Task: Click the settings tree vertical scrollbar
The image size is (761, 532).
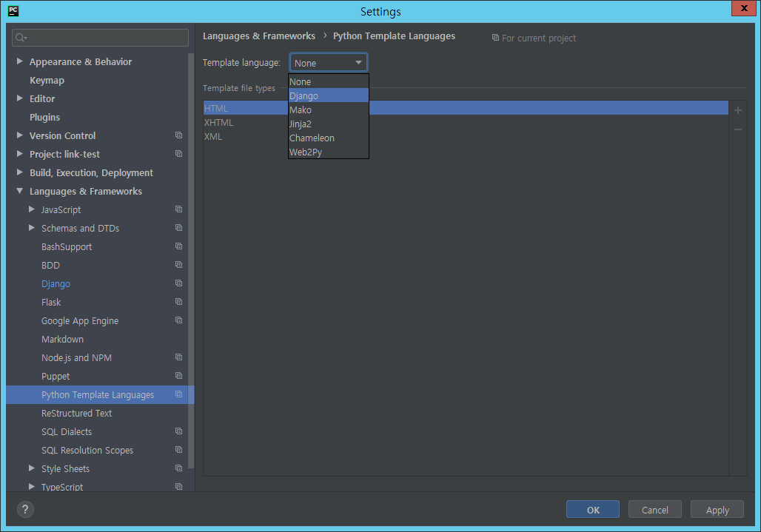Action: [191, 260]
